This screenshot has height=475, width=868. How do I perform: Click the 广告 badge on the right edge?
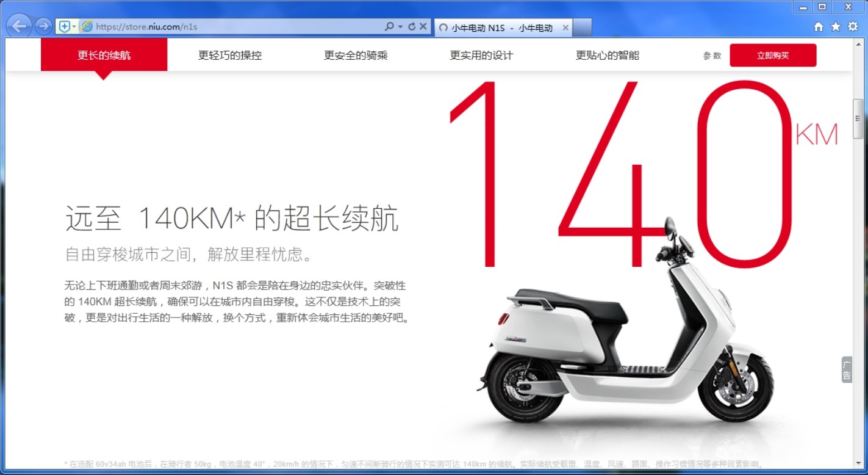coord(847,370)
